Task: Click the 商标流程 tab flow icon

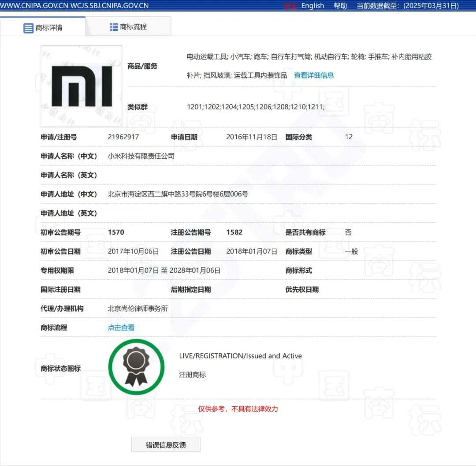Action: coord(114,27)
